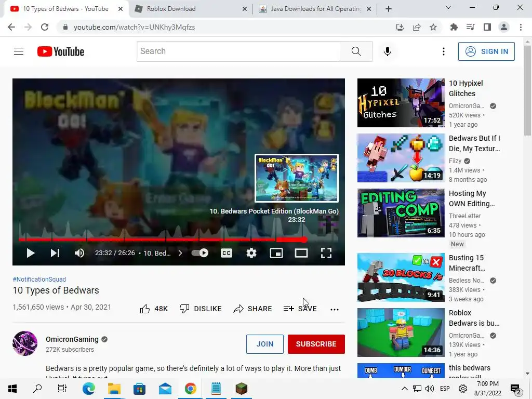532x399 pixels.
Task: Switch to theater mode
Action: point(301,253)
